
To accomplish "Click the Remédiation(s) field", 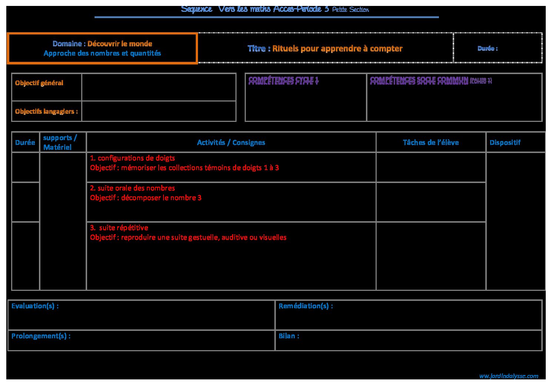I will pyautogui.click(x=408, y=315).
